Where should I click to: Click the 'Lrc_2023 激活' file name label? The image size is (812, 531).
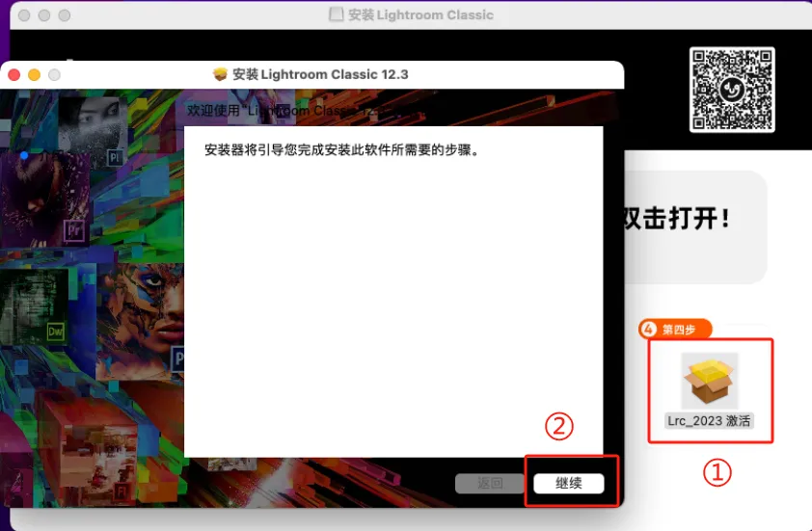point(709,421)
